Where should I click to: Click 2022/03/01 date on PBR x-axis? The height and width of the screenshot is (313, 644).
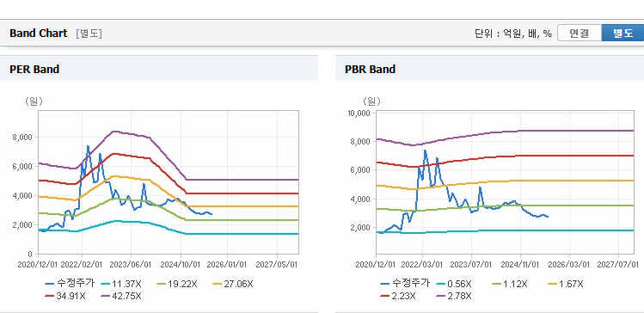422,264
